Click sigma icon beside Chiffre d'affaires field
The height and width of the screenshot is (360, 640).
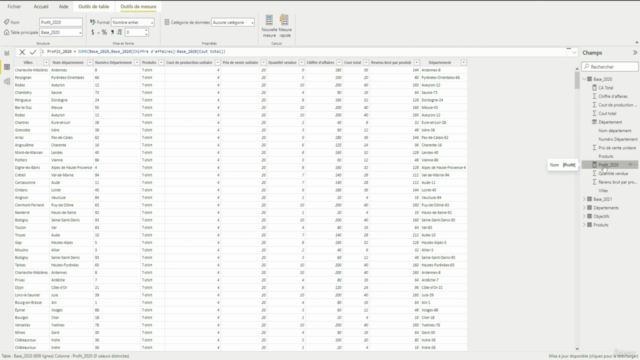click(594, 96)
